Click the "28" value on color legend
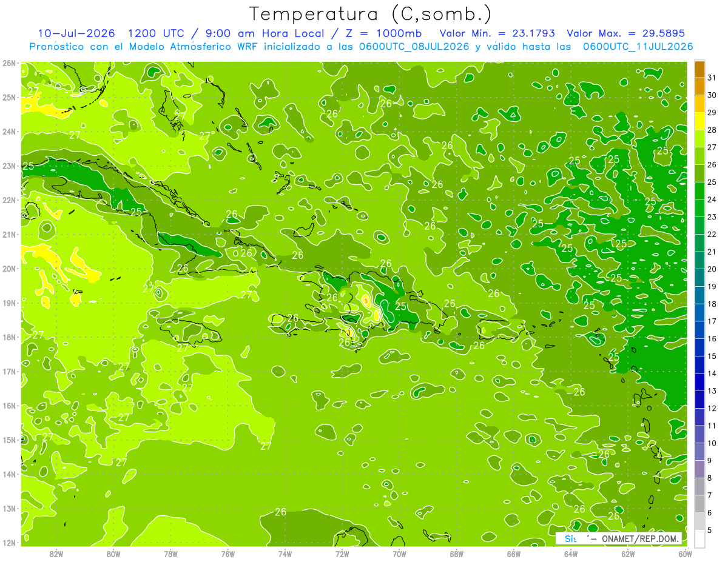The image size is (728, 562). (x=712, y=130)
